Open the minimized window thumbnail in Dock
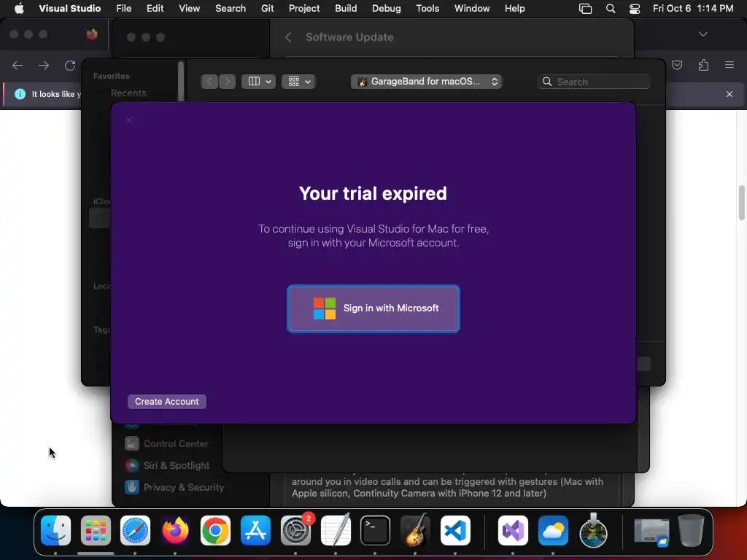 point(651,532)
